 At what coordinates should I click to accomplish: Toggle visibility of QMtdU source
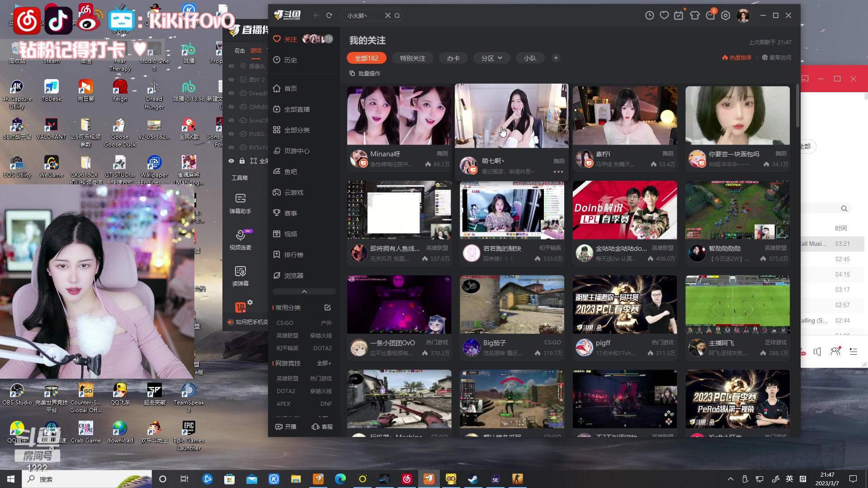click(x=231, y=107)
